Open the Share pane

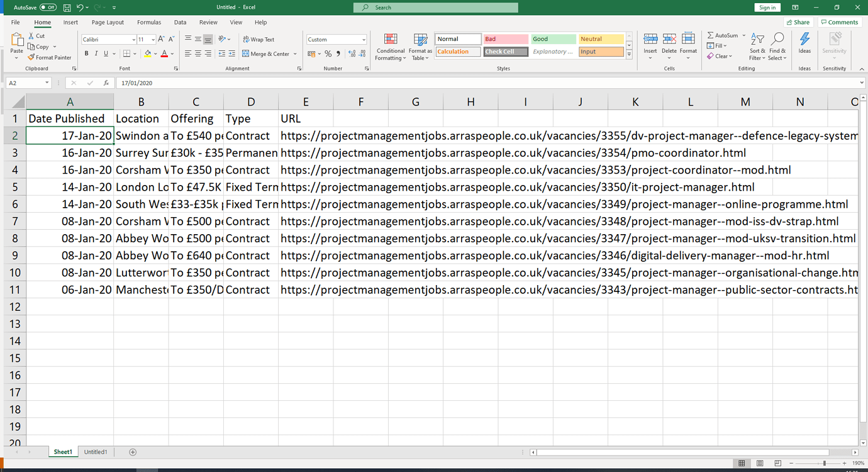(x=798, y=21)
